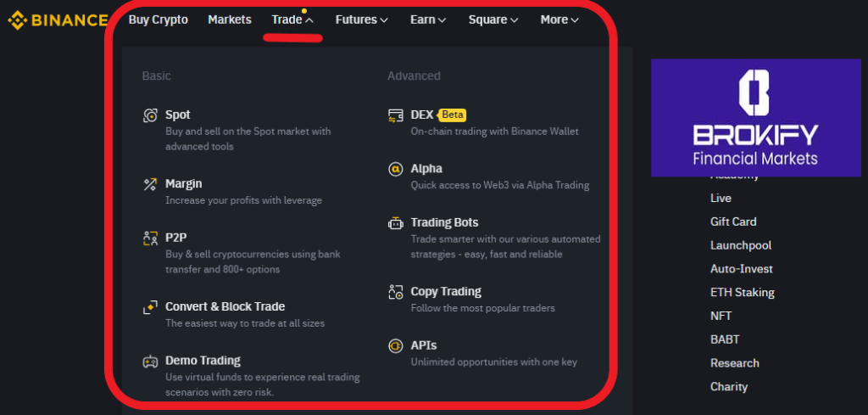Click the Alpha circle icon

coord(395,169)
